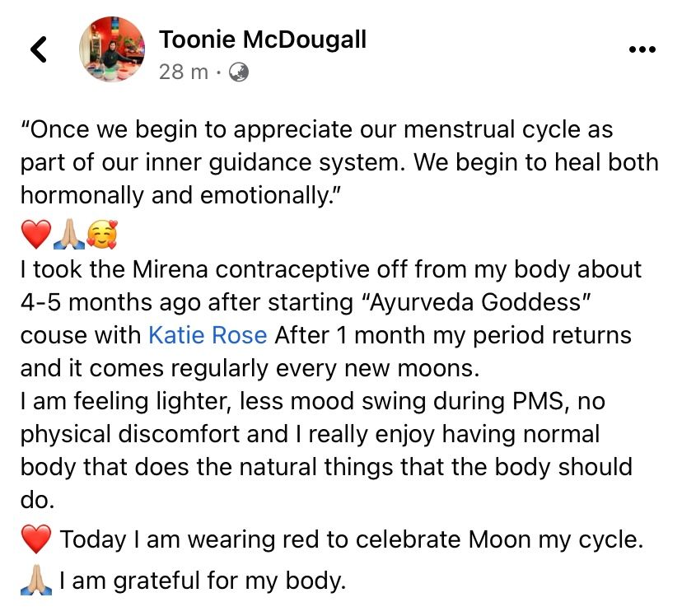This screenshot has height=616, width=682.
Task: Click the praying hands before 'I am grateful'
Action: 35,581
